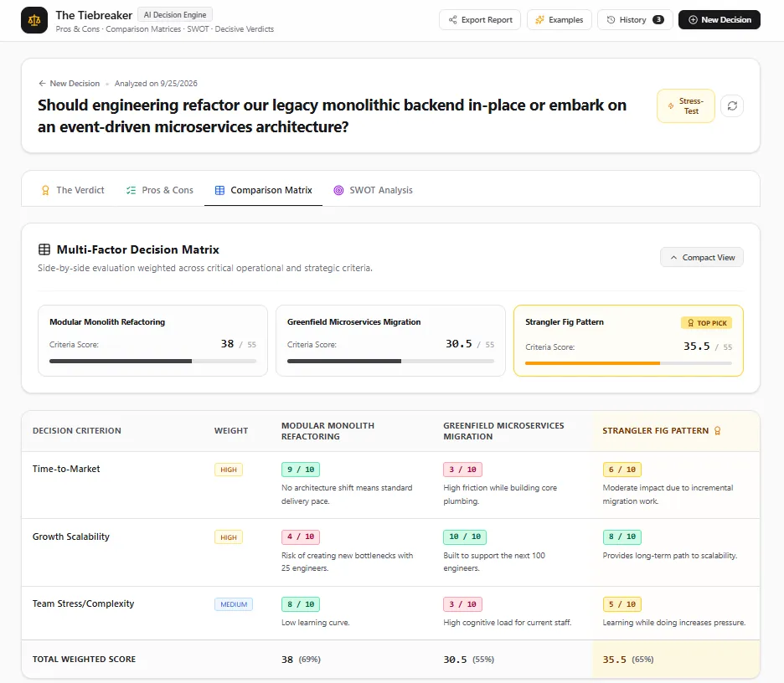
Task: Click the Growth Scalability criterion label
Action: 71,537
